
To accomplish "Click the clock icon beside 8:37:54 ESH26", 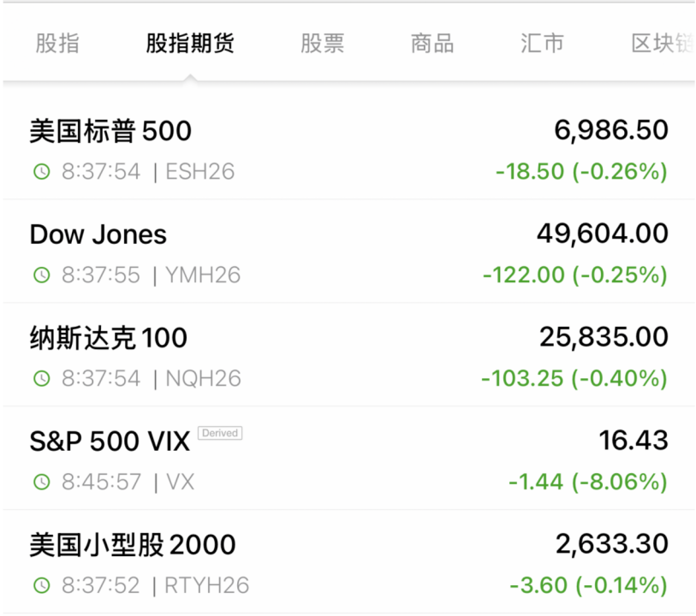I will [x=41, y=172].
